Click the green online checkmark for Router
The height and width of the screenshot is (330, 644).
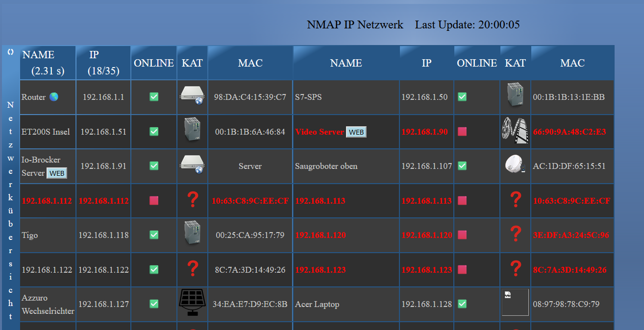[x=154, y=97]
